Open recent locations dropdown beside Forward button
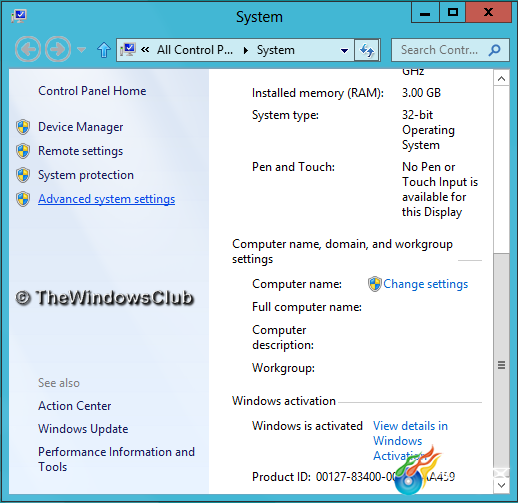The height and width of the screenshot is (503, 518). 81,50
